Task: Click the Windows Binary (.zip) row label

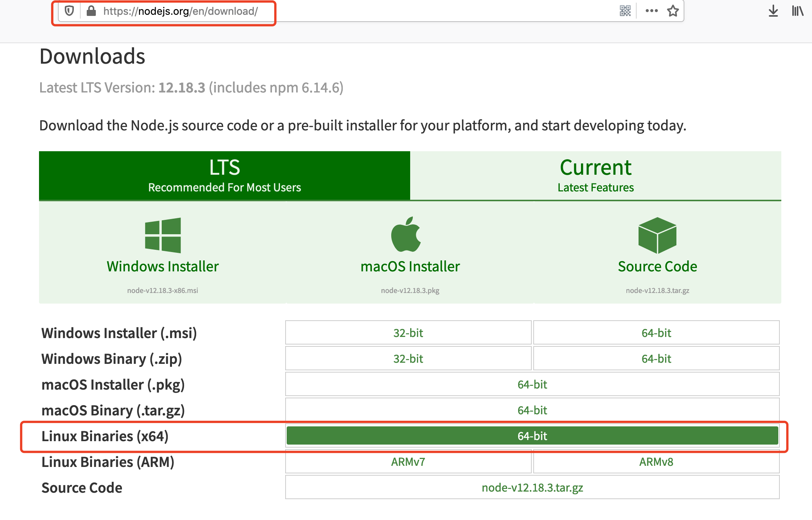Action: 112,359
